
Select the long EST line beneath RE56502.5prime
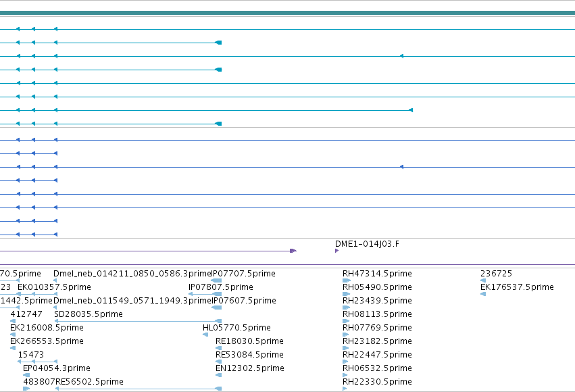pyautogui.click(x=139, y=389)
